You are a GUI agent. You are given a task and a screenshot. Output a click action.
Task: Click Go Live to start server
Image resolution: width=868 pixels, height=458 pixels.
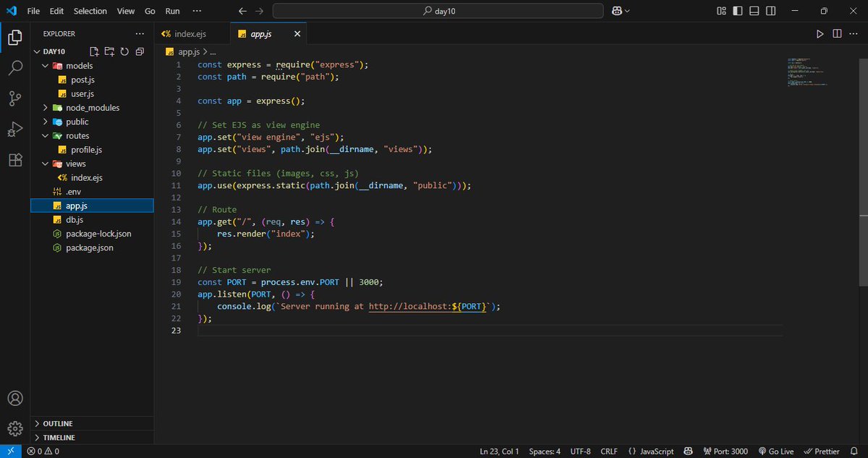775,451
